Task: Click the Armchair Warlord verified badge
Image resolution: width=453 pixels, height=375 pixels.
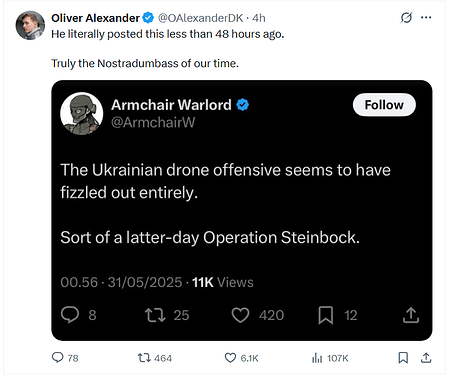Action: tap(243, 105)
